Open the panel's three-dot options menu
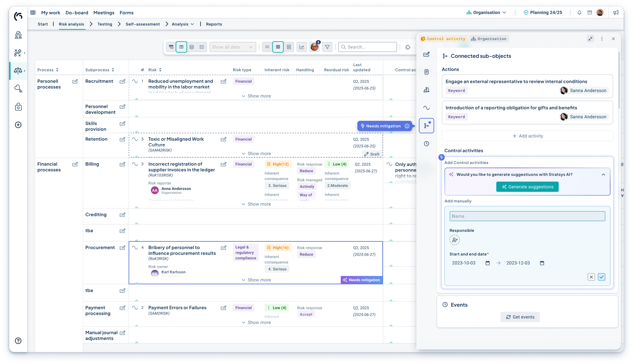 pos(602,39)
